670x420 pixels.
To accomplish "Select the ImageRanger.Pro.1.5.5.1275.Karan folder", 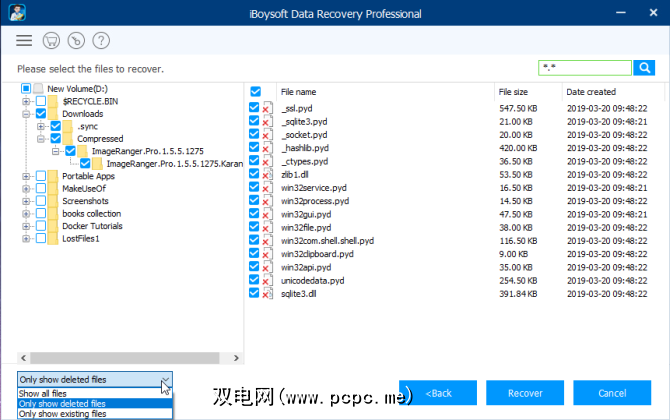I will [x=175, y=164].
